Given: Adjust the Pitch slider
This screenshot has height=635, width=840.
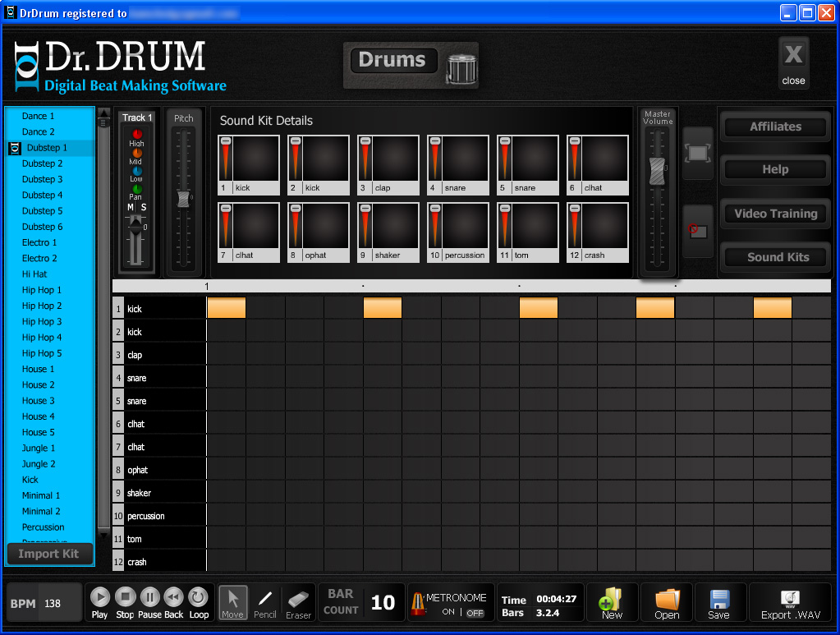Looking at the screenshot, I should [x=183, y=199].
